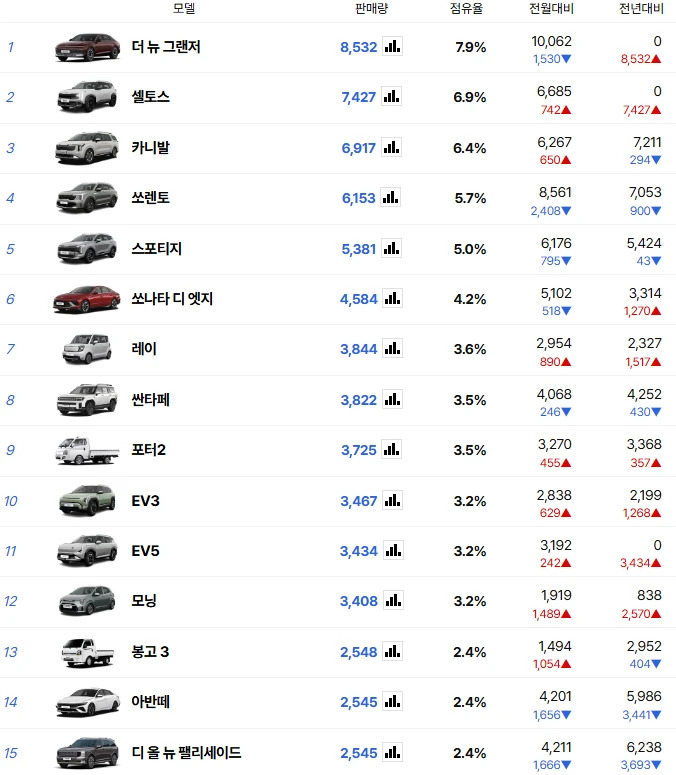The width and height of the screenshot is (676, 775).
Task: Open the EV5 model link
Action: (145, 551)
